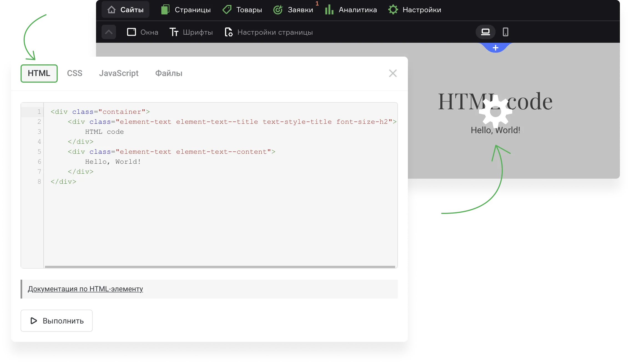This screenshot has height=364, width=631.
Task: Click the target icon for Заявки
Action: pyautogui.click(x=278, y=10)
